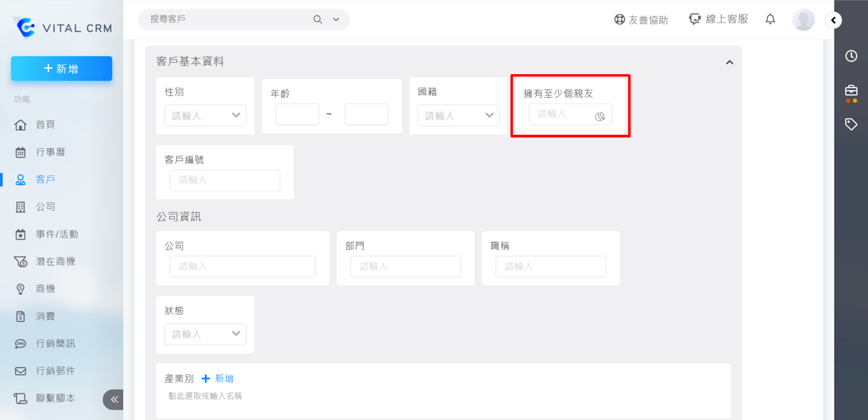
Task: Click the pie chart icon in 擁有至少個親友 field
Action: 599,117
